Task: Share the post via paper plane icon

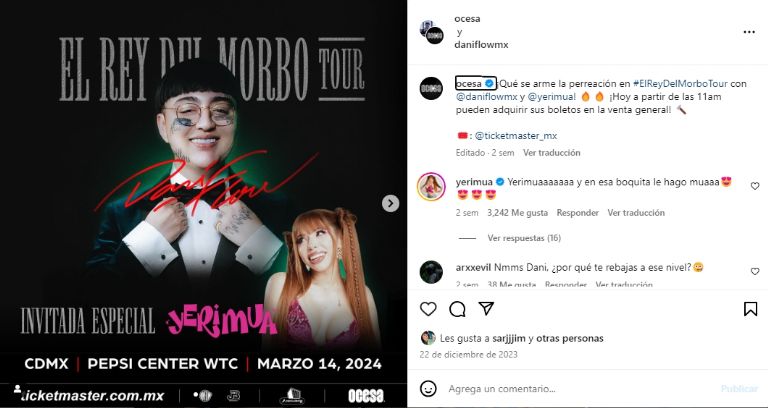Action: 486,308
